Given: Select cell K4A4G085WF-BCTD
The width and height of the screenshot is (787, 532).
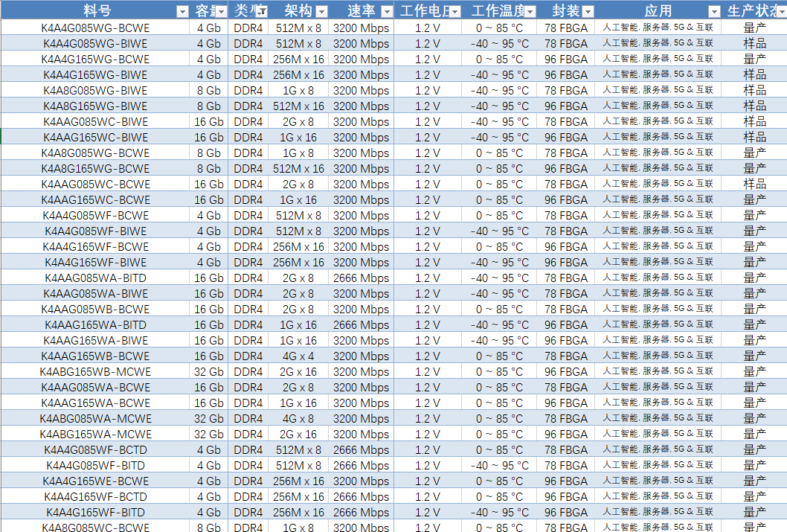Looking at the screenshot, I should [95, 449].
